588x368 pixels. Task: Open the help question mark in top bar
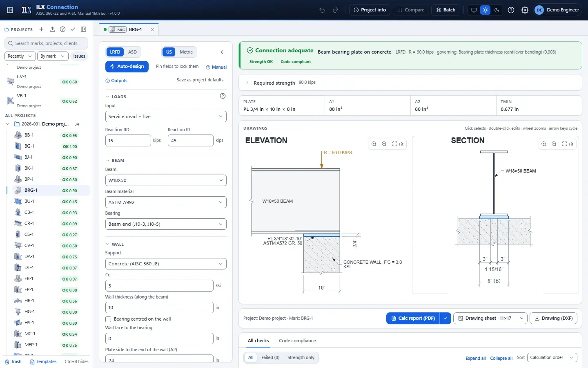tap(511, 10)
